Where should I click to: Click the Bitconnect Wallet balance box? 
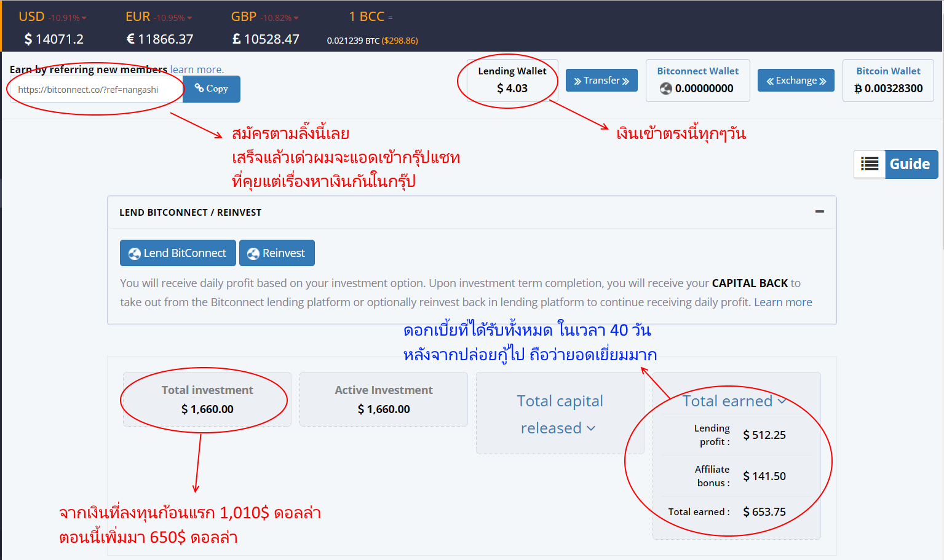click(698, 81)
